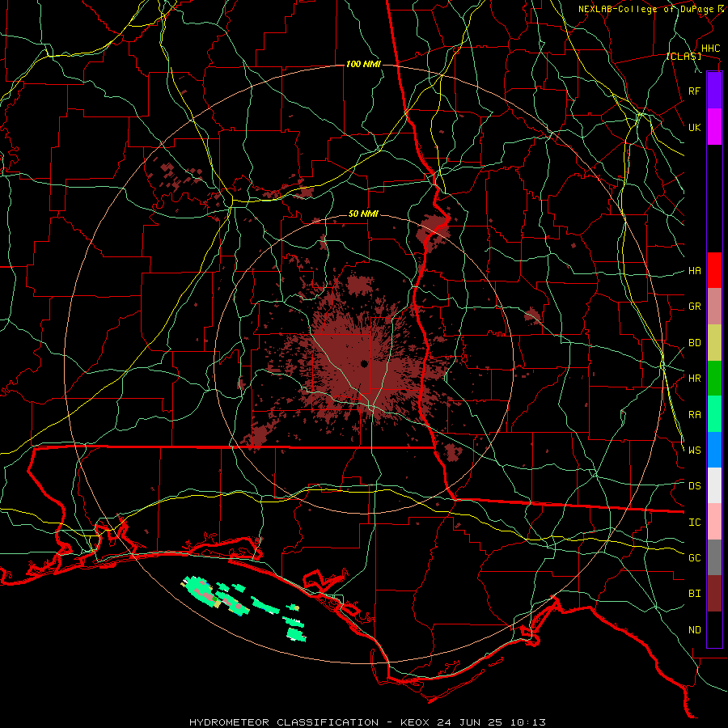Viewport: 728px width, 728px height.
Task: Click the HA legend label
Action: 695,271
